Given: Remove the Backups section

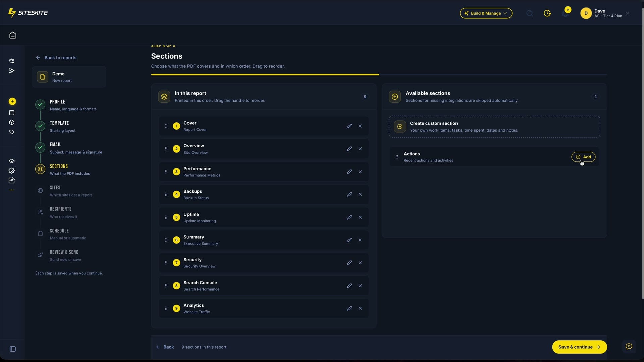Looking at the screenshot, I should point(360,194).
